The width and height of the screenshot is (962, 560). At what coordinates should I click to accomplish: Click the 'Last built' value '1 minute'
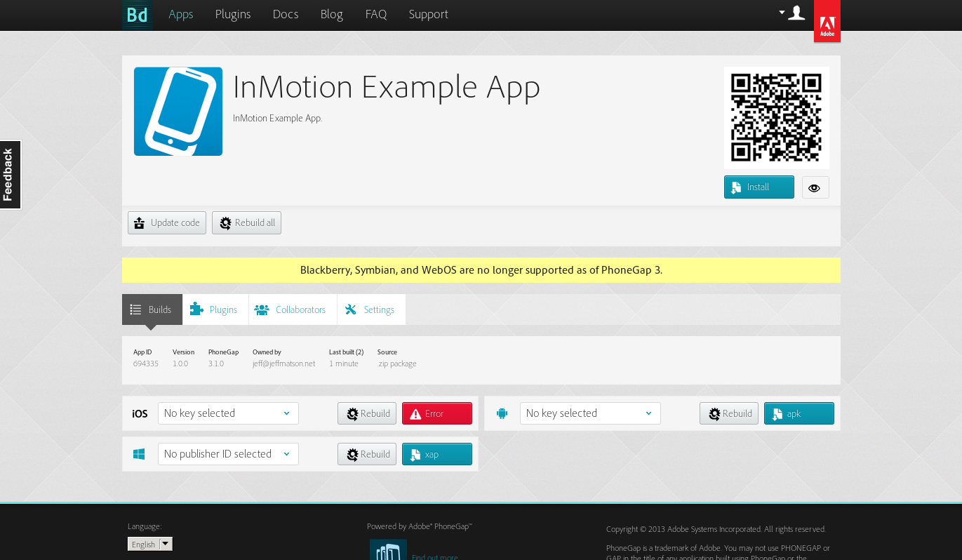pos(344,364)
